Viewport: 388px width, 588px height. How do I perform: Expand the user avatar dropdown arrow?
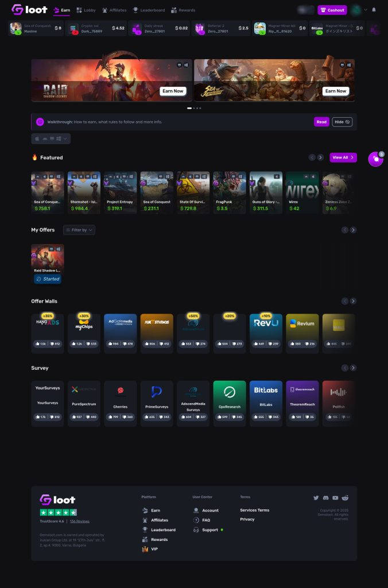(366, 10)
